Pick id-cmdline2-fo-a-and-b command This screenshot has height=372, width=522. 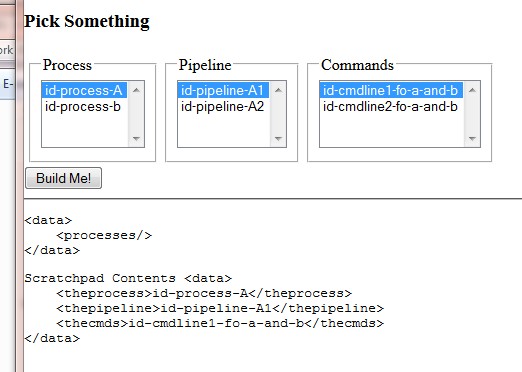[391, 107]
